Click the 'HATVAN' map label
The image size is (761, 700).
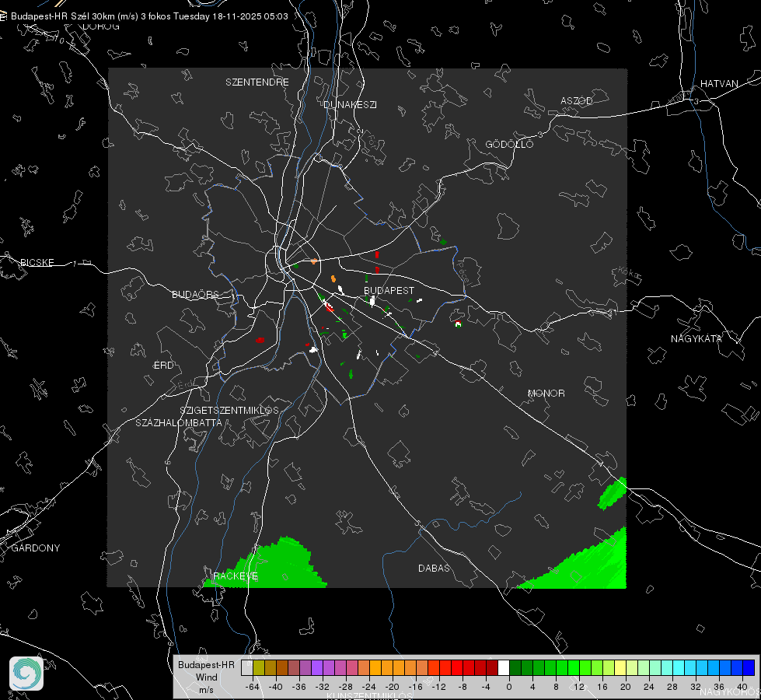719,84
